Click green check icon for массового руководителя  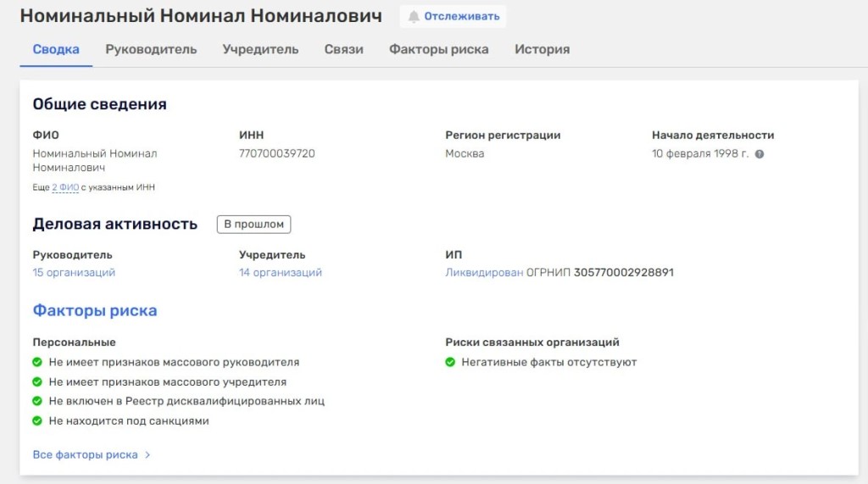37,362
